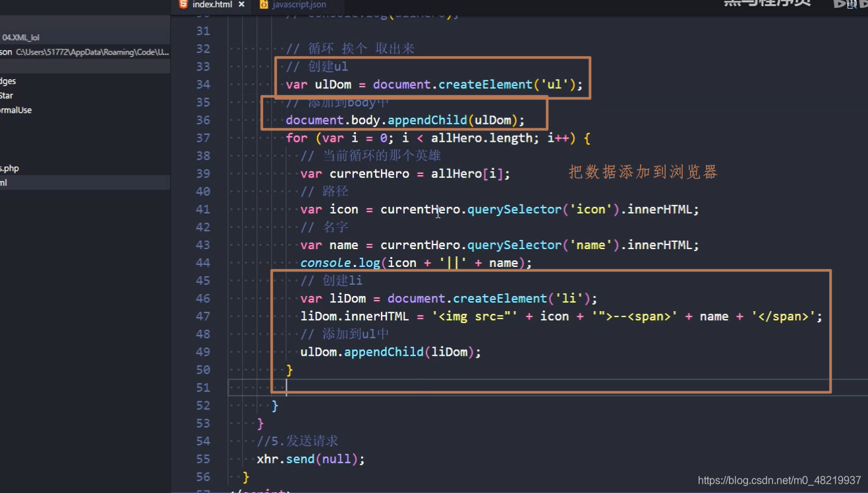Click the HTML5 icon on index.html tab
The width and height of the screenshot is (868, 493).
183,5
